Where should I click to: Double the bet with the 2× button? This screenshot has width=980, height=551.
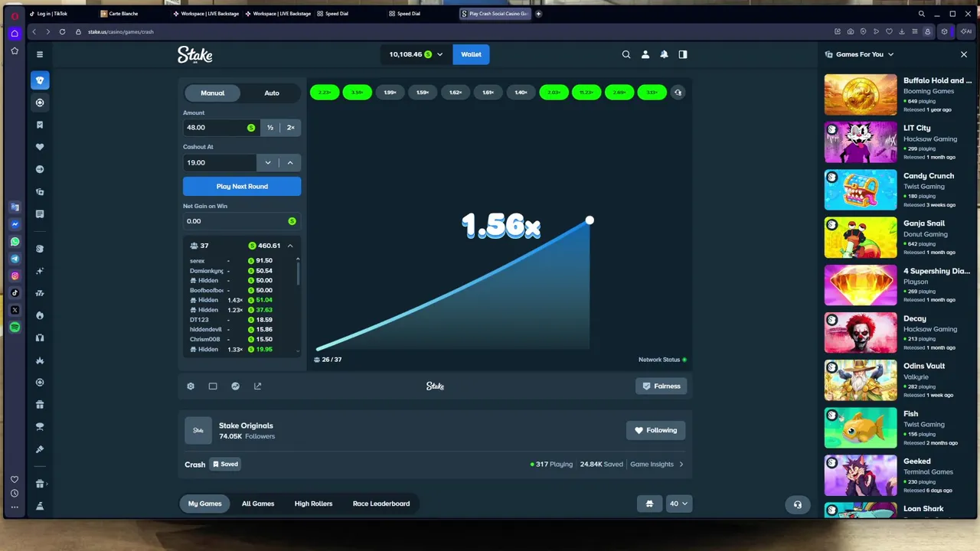(x=290, y=128)
